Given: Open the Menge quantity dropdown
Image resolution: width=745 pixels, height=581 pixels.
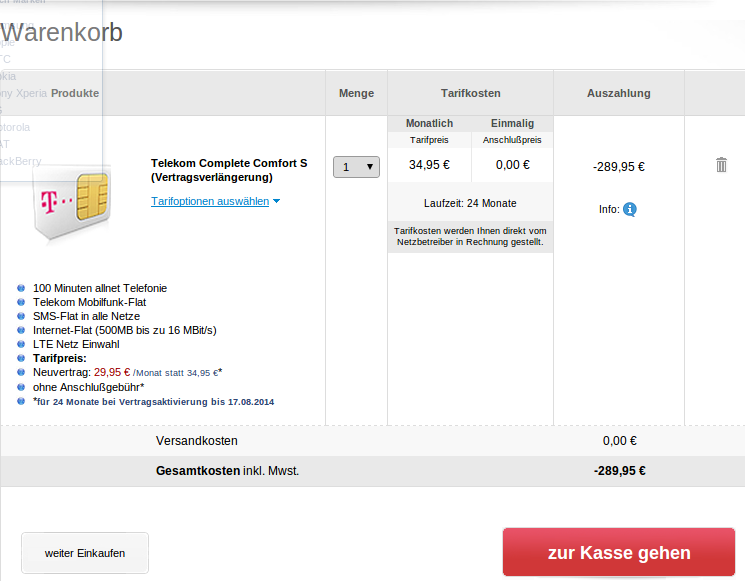Looking at the screenshot, I should tap(356, 167).
